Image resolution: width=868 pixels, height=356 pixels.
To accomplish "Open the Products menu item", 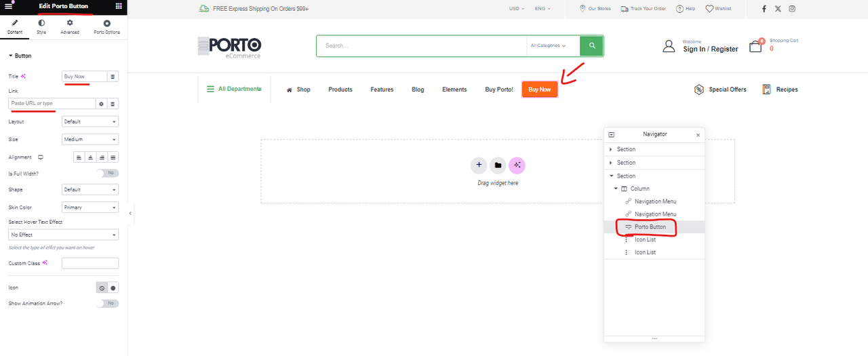I will 340,90.
